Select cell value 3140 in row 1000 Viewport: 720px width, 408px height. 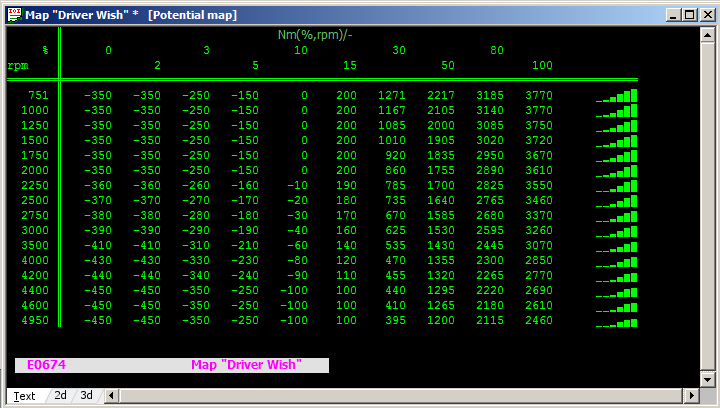(x=490, y=111)
